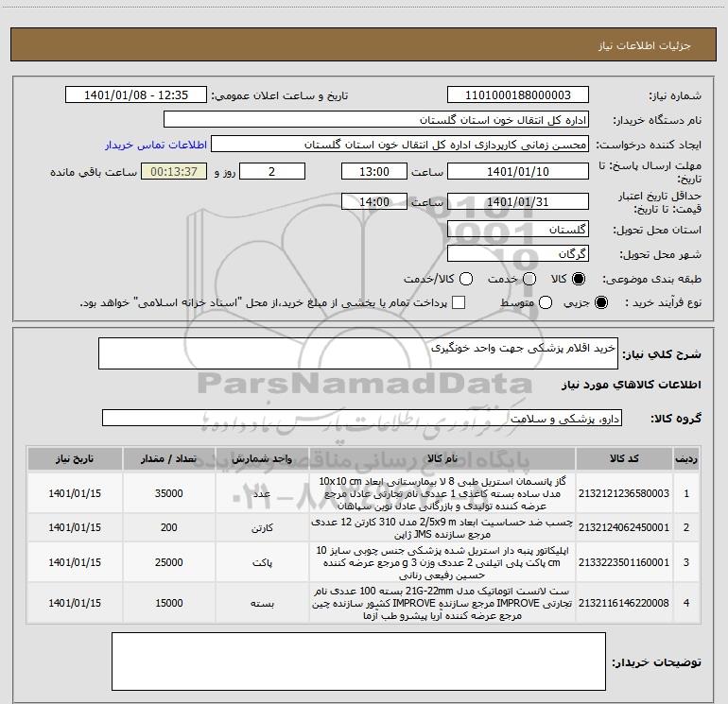The height and width of the screenshot is (704, 728).
Task: Click quantity 25000 in row 3
Action: pos(168,562)
